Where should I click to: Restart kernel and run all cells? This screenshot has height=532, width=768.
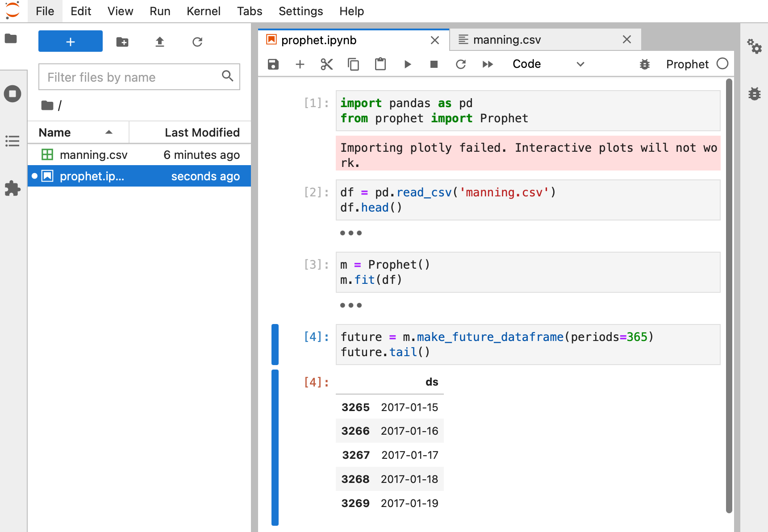(488, 64)
